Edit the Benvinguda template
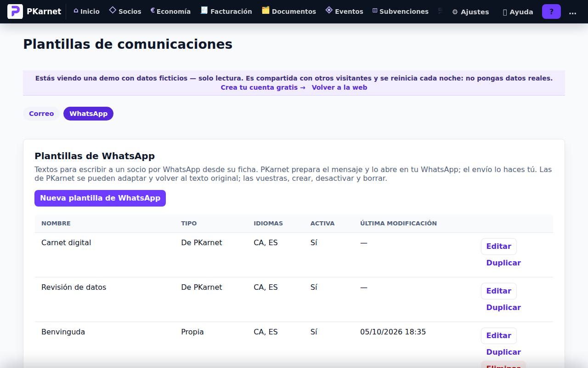This screenshot has width=588, height=368. 499,336
